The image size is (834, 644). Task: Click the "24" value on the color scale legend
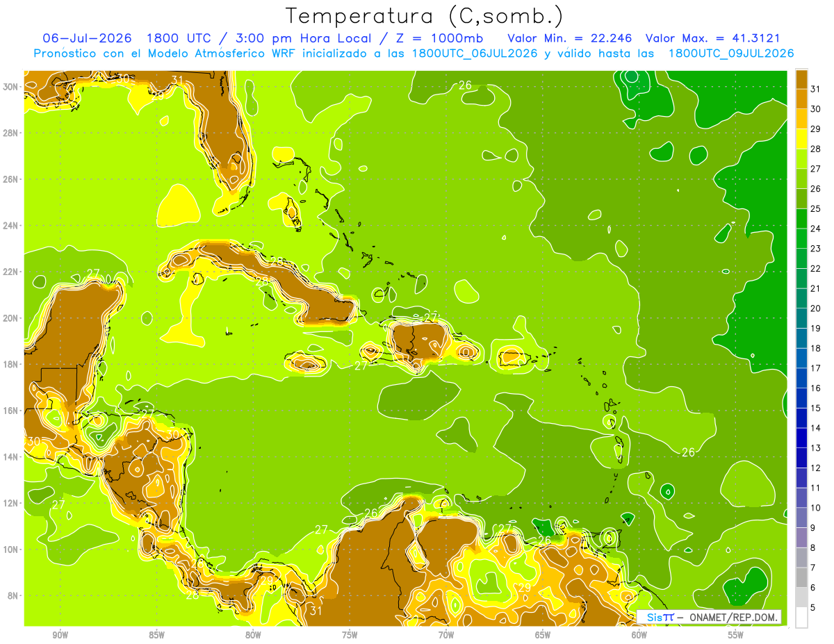tap(816, 229)
